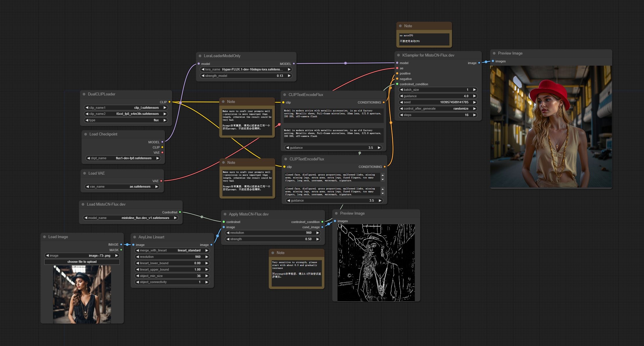
Task: Collapse the KSampler for MistoCN-Flux.dev node dot
Action: coord(398,55)
